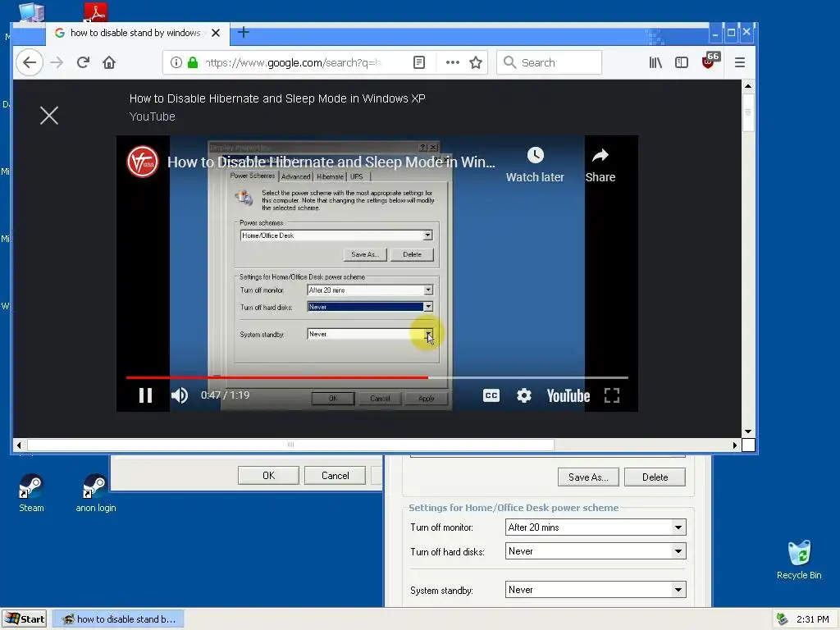Close the video overlay with the X

click(49, 115)
